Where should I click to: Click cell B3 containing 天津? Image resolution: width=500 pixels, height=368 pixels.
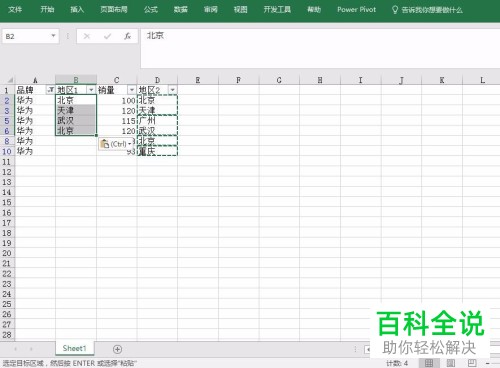coord(76,110)
